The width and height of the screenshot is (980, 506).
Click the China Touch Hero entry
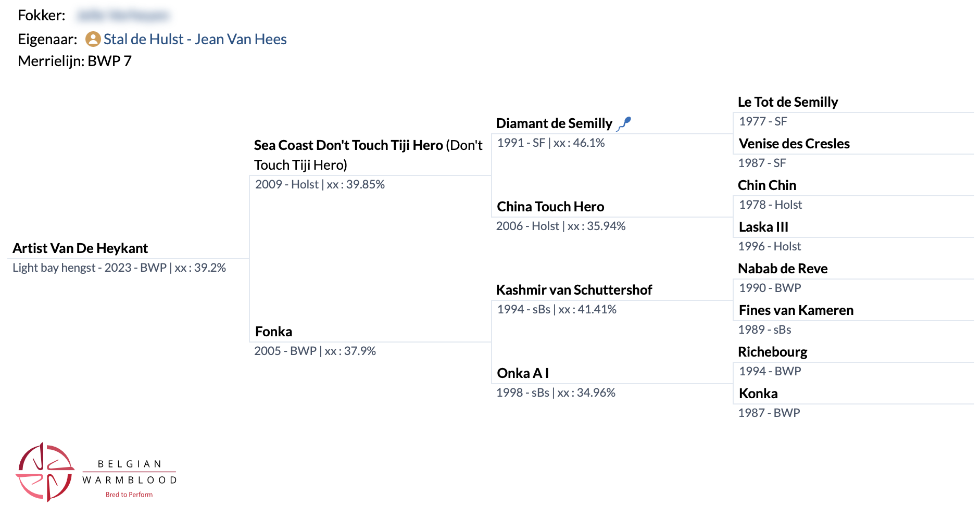pos(550,207)
